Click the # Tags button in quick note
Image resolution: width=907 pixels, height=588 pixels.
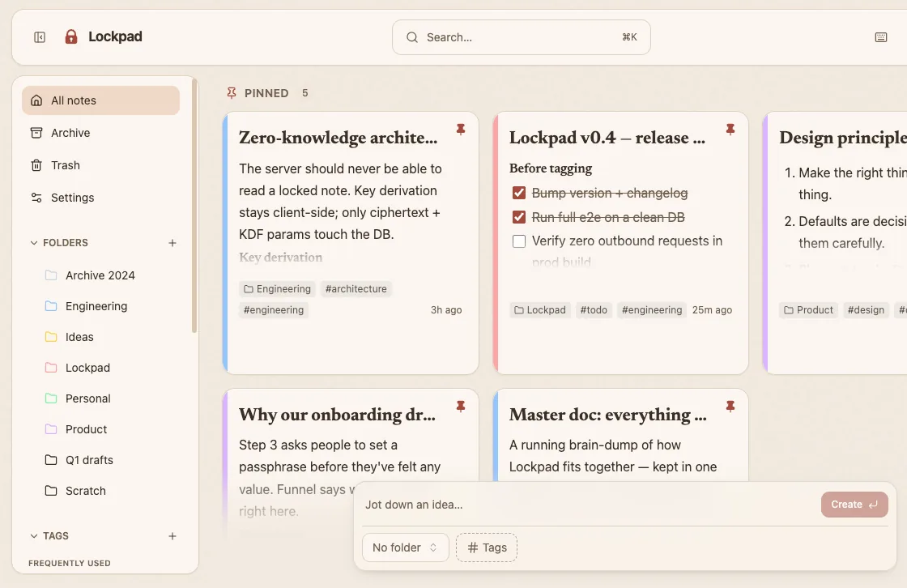click(x=487, y=548)
